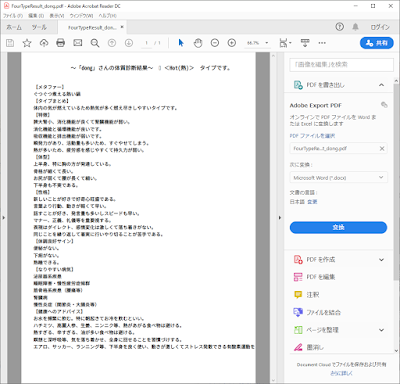Expand the ページを整理 chevron
This screenshot has width=400, height=384.
381,330
